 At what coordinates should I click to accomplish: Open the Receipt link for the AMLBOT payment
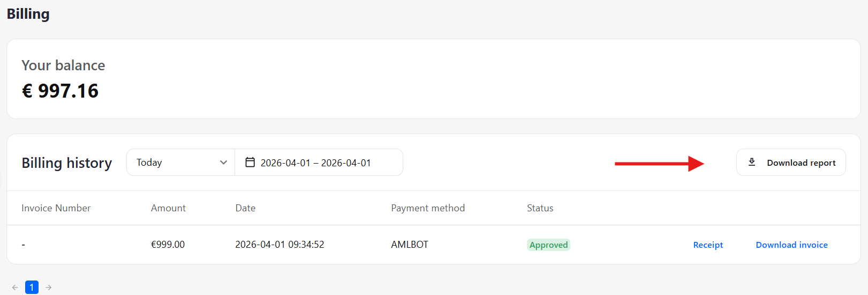coord(708,245)
